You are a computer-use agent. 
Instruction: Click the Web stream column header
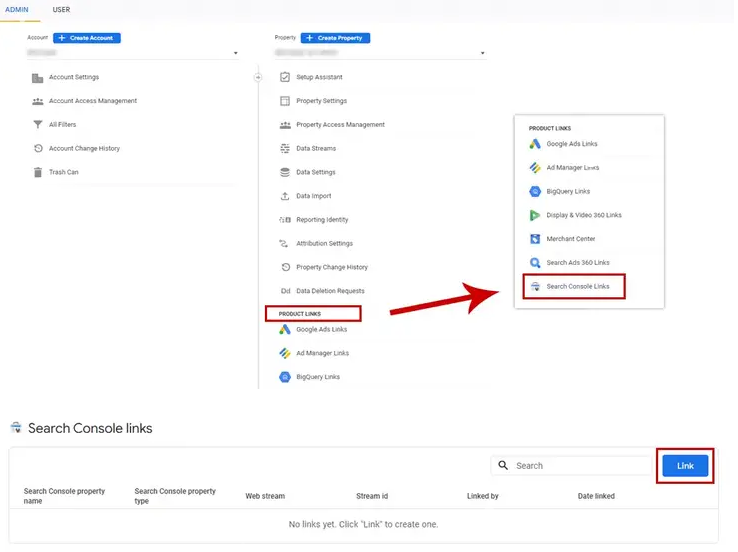coord(265,496)
